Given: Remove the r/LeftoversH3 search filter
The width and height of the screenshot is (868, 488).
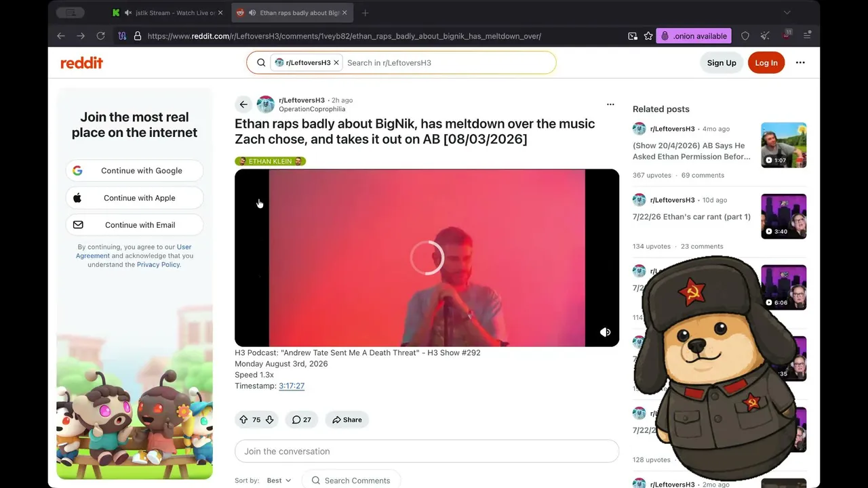Looking at the screenshot, I should [336, 63].
